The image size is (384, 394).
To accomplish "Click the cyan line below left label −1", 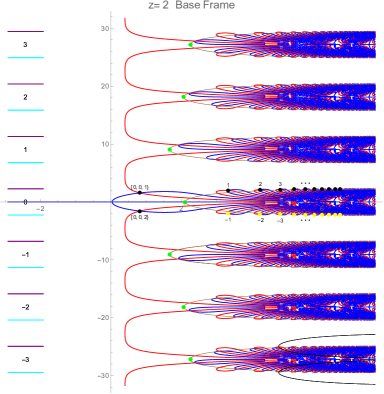I will pyautogui.click(x=26, y=267).
